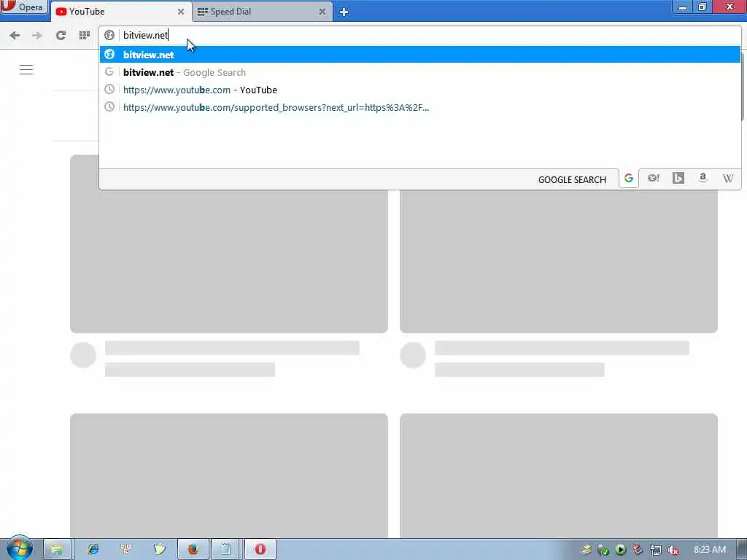
Task: Reload the current page
Action: [x=61, y=35]
